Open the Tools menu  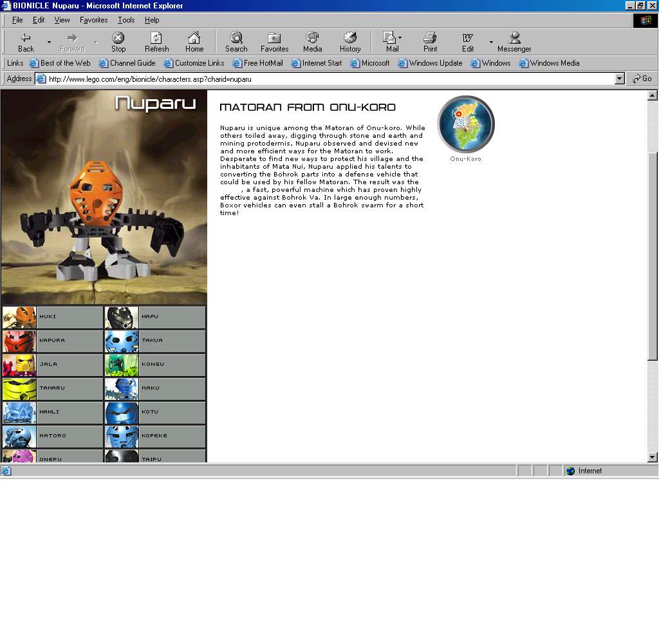(x=126, y=20)
